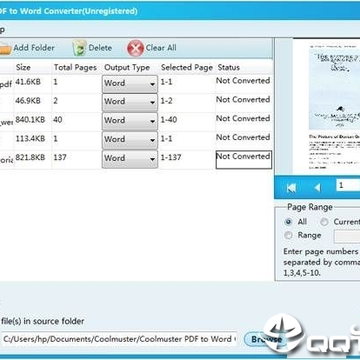Click the Delete recycle bin icon
The height and width of the screenshot is (360, 360).
pyautogui.click(x=79, y=48)
